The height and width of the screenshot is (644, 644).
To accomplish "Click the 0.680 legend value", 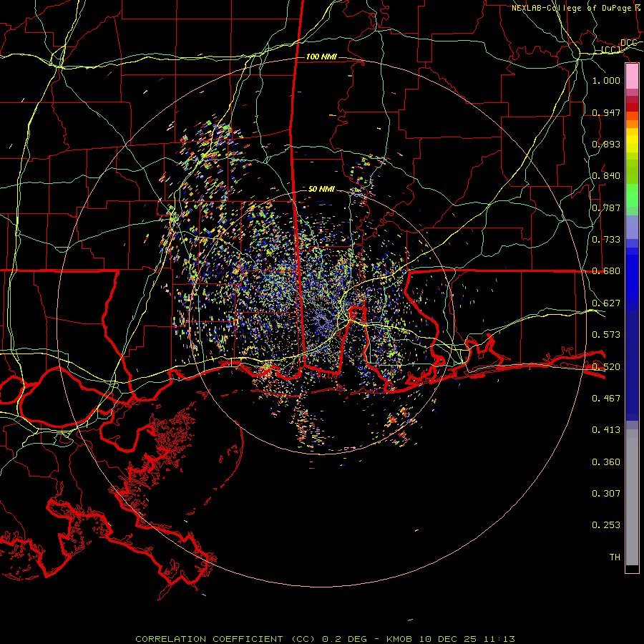I will (606, 271).
